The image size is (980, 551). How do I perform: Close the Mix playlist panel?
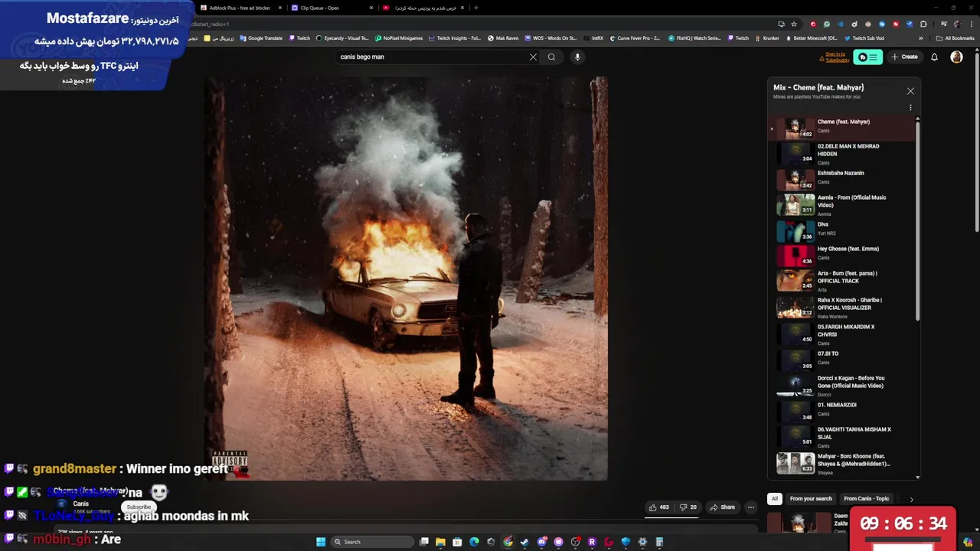(x=910, y=91)
